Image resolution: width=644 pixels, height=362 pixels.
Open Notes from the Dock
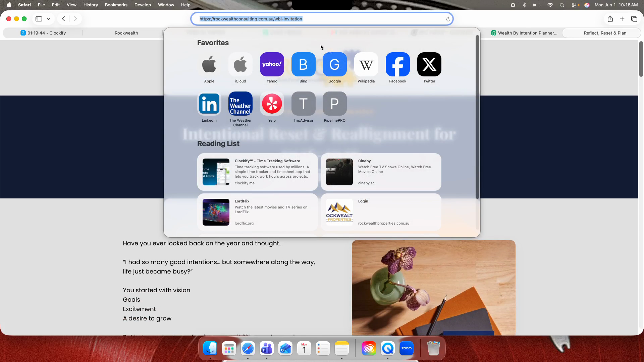(342, 349)
